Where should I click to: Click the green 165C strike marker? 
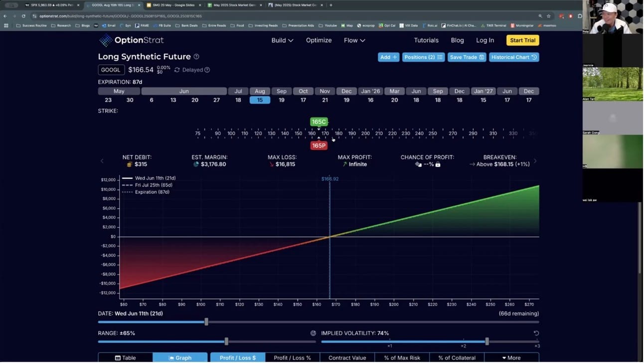point(319,122)
